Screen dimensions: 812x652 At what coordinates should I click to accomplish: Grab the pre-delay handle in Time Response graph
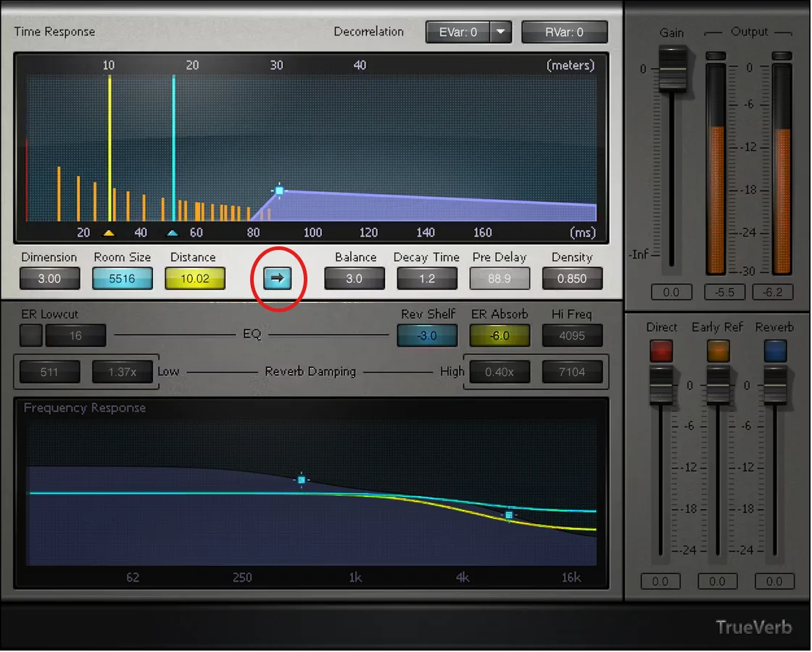click(x=279, y=191)
